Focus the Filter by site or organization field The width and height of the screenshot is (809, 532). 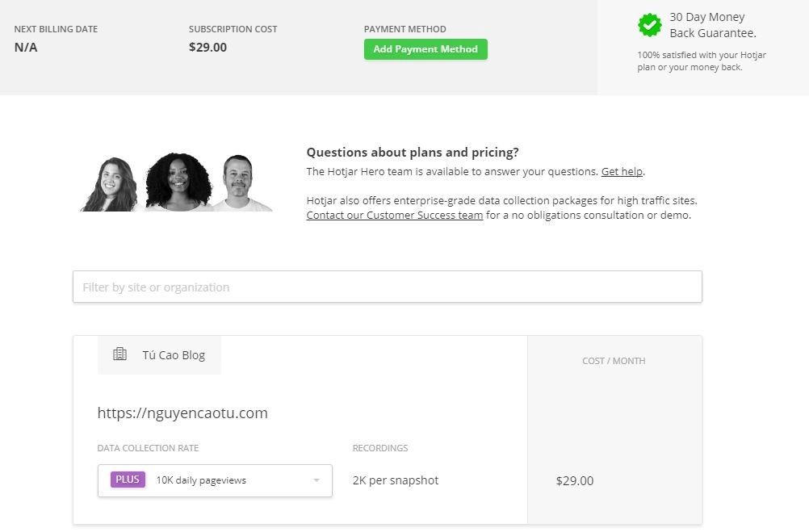pos(387,287)
